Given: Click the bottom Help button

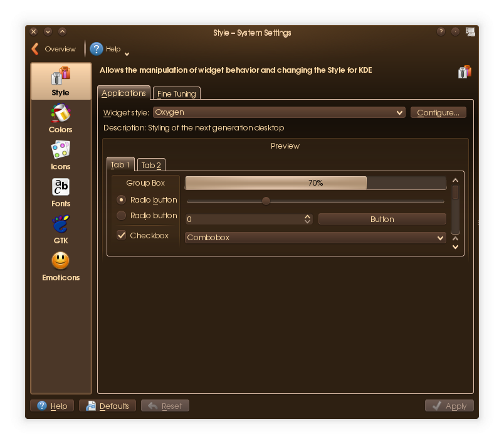Looking at the screenshot, I should tap(52, 406).
